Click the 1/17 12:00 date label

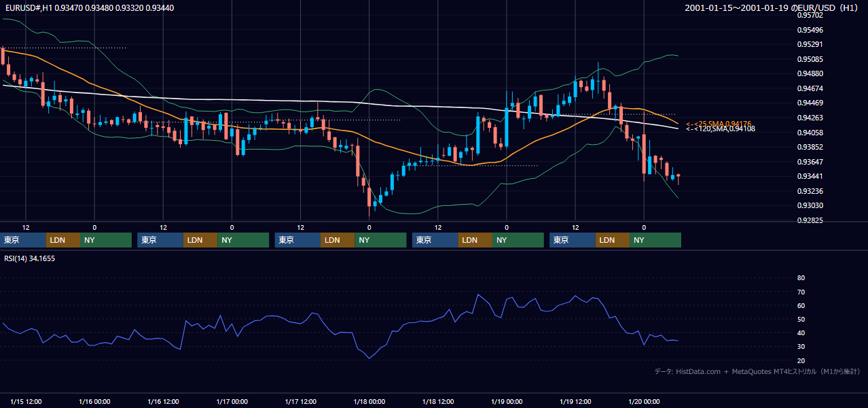[x=301, y=402]
